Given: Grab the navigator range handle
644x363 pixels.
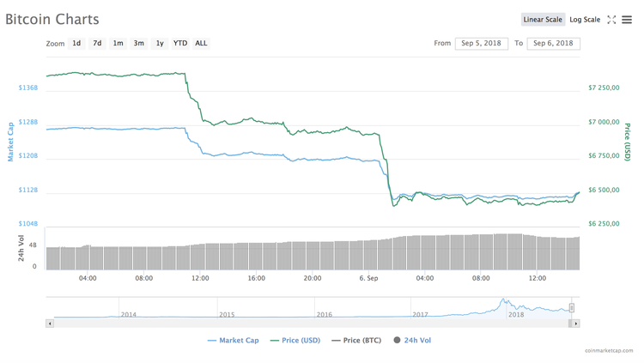Looking at the screenshot, I should (571, 308).
